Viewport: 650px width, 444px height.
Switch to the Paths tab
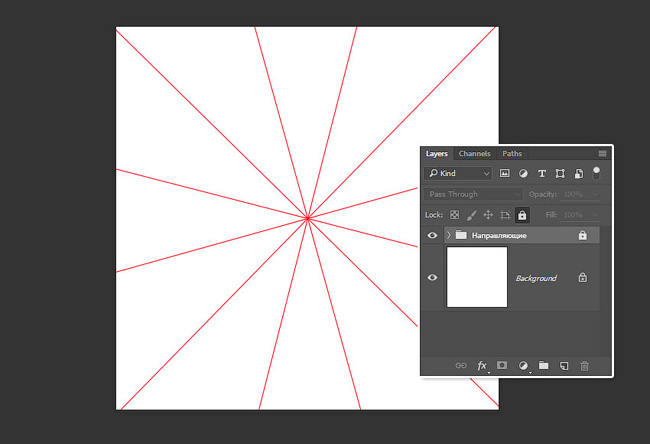(512, 153)
